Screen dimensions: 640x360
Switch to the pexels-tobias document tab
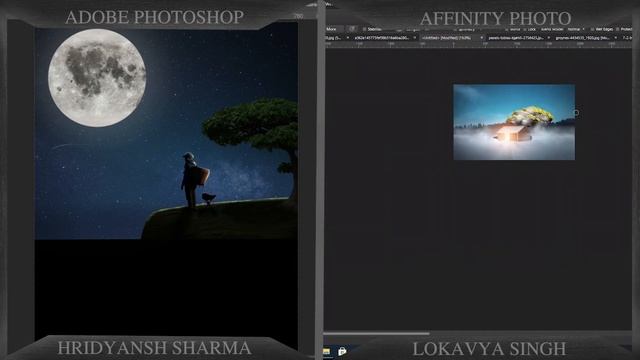tap(516, 38)
